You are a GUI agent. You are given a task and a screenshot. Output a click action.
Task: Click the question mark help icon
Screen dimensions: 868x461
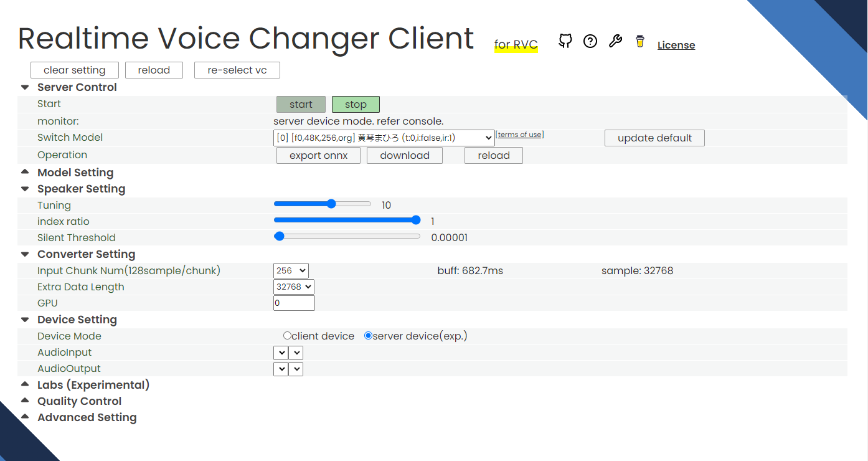coord(590,41)
